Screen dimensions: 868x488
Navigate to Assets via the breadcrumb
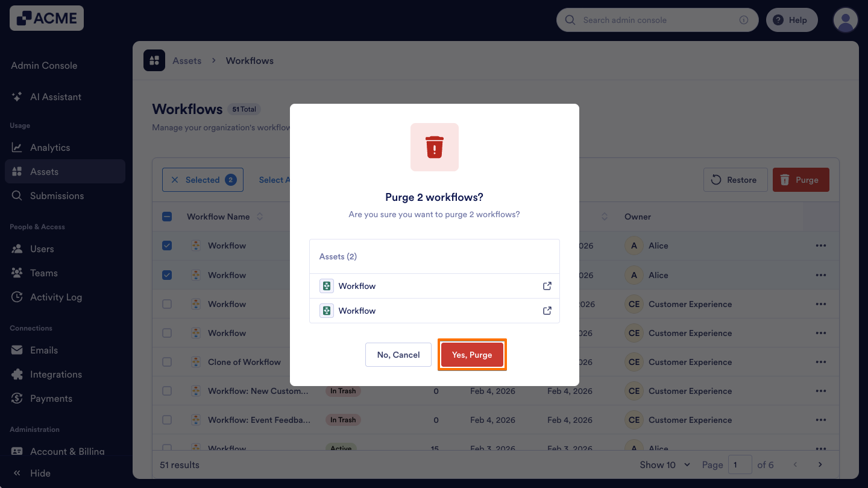[187, 60]
